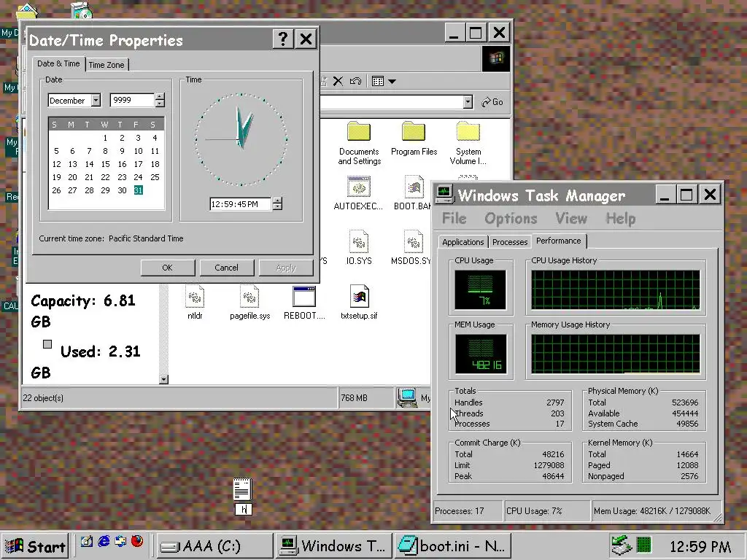The height and width of the screenshot is (560, 747).
Task: Launch Internet Explorer from Quick Launch
Action: pyautogui.click(x=104, y=542)
